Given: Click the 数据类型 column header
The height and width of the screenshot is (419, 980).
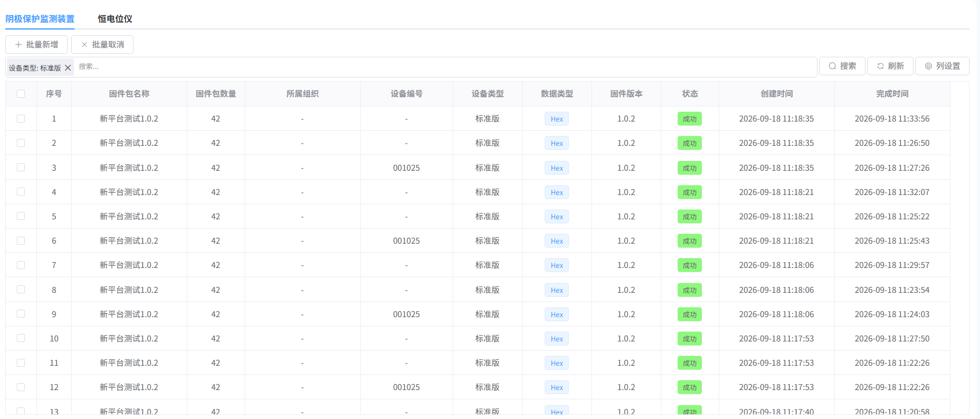Looking at the screenshot, I should tap(557, 94).
